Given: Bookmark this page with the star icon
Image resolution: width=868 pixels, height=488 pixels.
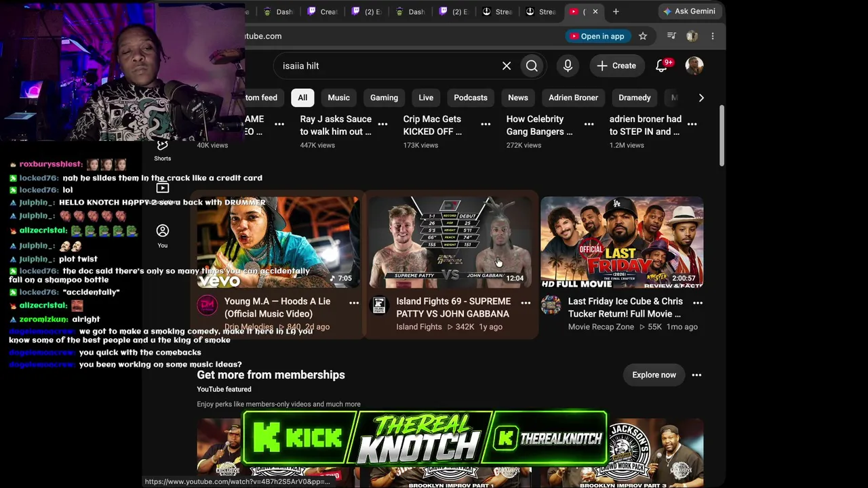Looking at the screenshot, I should coord(643,36).
